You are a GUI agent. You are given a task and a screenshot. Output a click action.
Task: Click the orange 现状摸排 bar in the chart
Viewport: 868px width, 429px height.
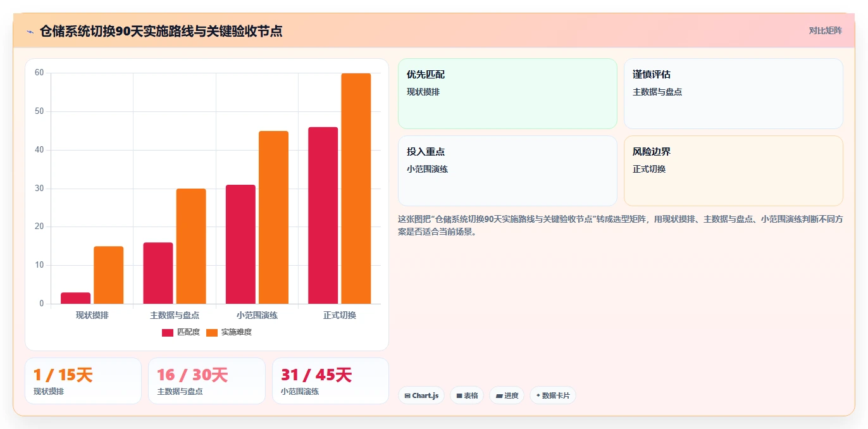point(109,275)
